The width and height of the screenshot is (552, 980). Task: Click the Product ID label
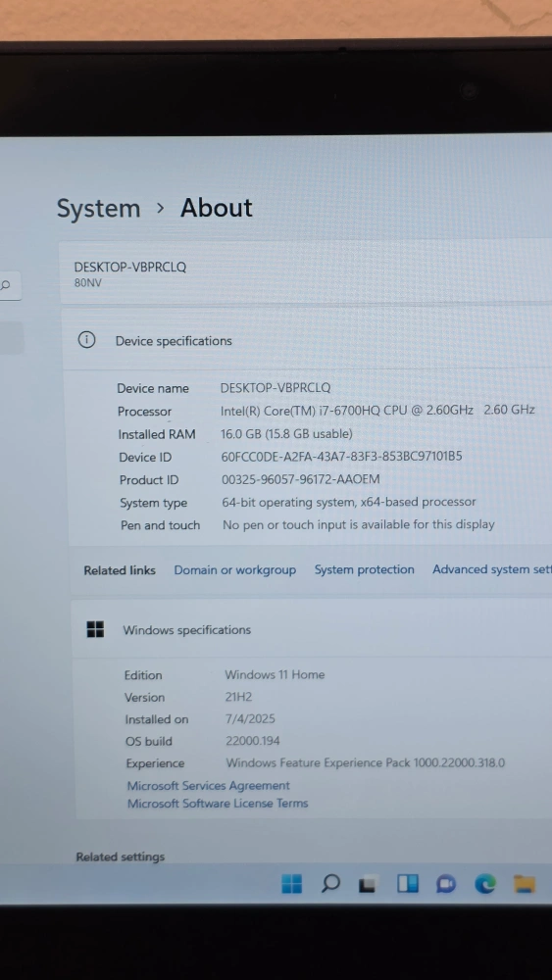coord(149,480)
